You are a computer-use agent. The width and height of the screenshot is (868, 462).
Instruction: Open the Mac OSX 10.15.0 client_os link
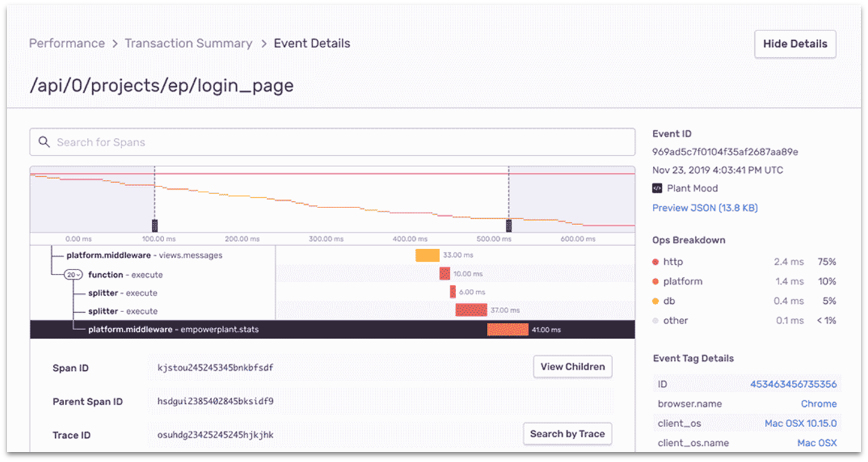(801, 423)
